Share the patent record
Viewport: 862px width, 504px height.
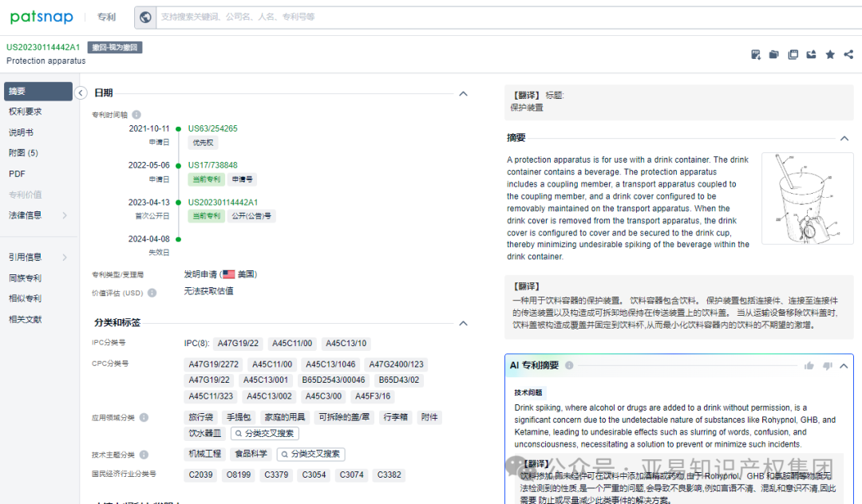848,54
